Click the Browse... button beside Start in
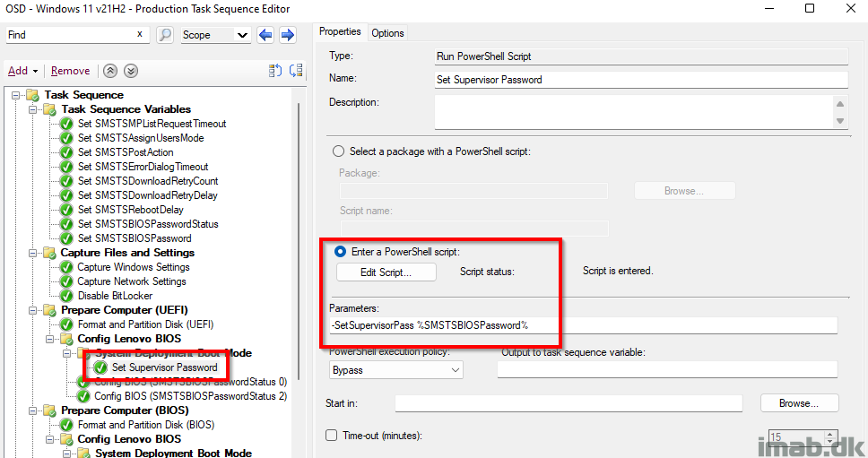868x458 pixels. click(x=799, y=403)
